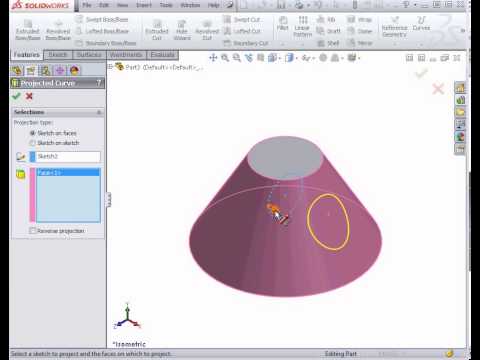Switch to the Surfaces tab

(89, 55)
